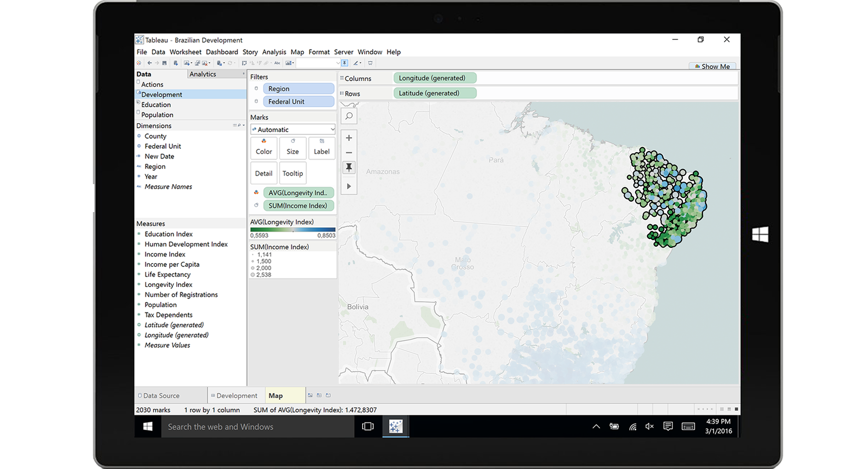Click the Redo forward arrow

point(157,63)
